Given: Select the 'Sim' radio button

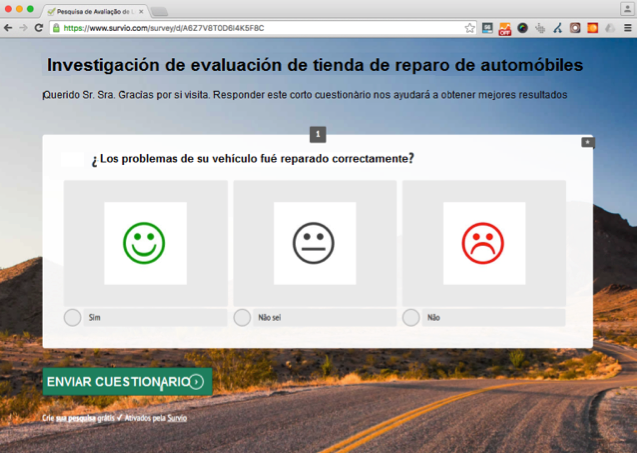Looking at the screenshot, I should click(x=72, y=317).
